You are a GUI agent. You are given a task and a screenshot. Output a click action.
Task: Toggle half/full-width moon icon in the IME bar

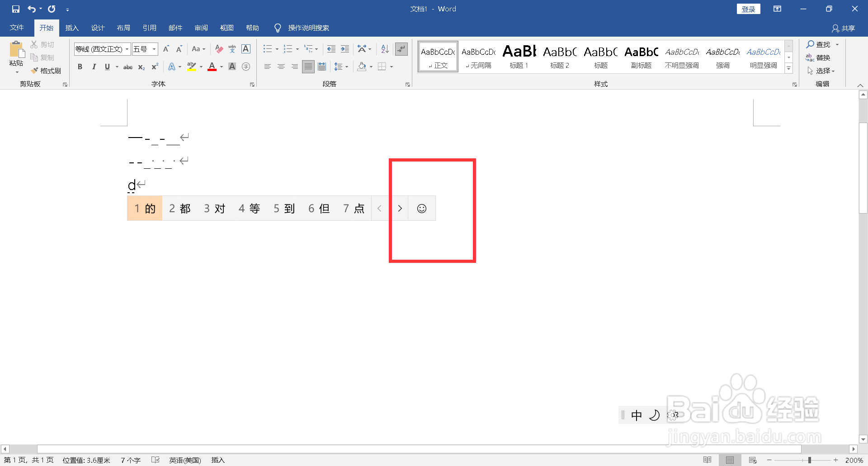(655, 415)
